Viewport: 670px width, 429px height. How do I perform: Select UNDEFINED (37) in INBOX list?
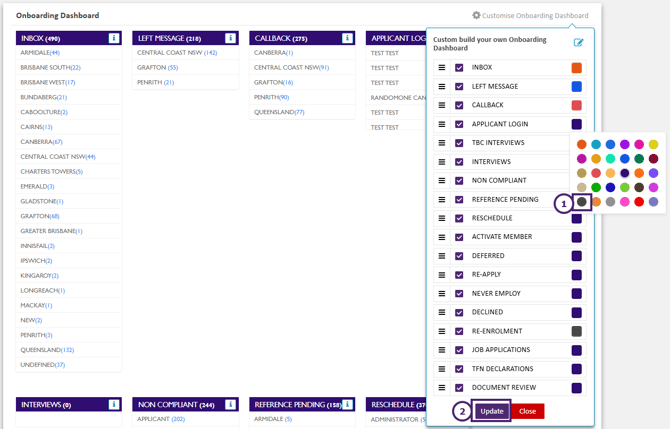(43, 365)
